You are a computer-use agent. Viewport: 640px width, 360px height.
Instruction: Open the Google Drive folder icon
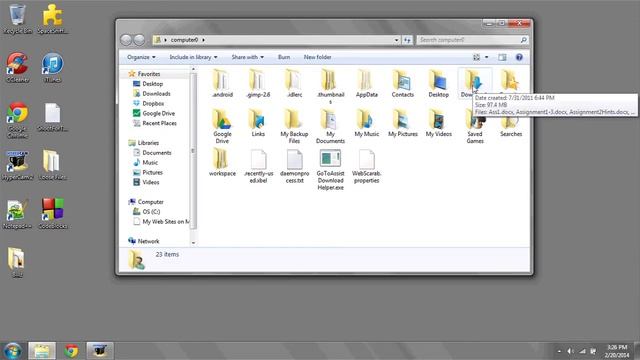[x=222, y=127]
